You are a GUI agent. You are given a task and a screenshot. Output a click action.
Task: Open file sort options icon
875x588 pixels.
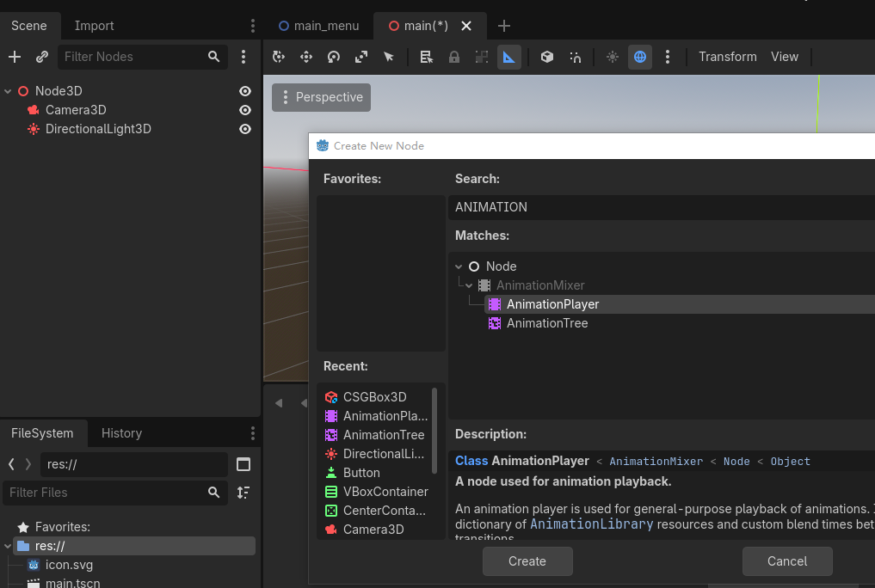click(243, 493)
